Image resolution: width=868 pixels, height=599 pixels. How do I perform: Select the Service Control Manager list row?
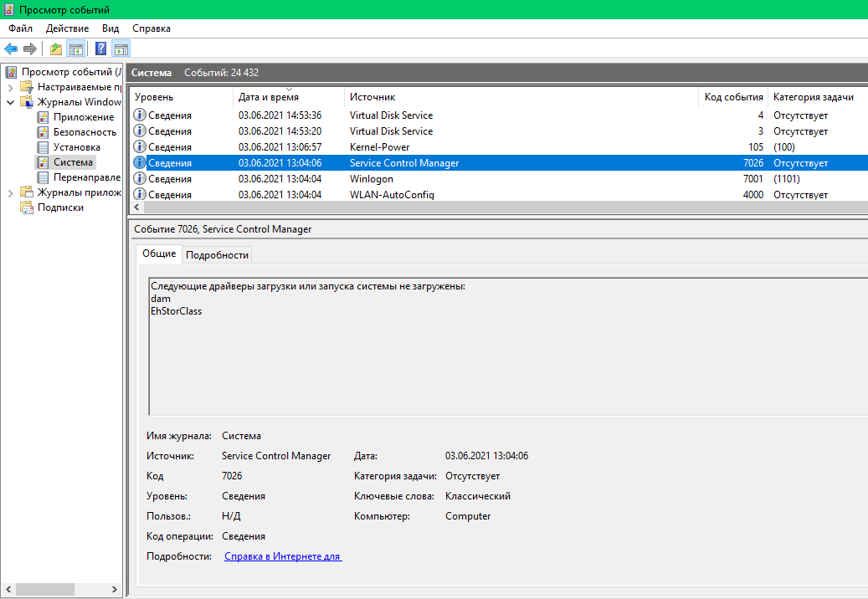pos(500,162)
